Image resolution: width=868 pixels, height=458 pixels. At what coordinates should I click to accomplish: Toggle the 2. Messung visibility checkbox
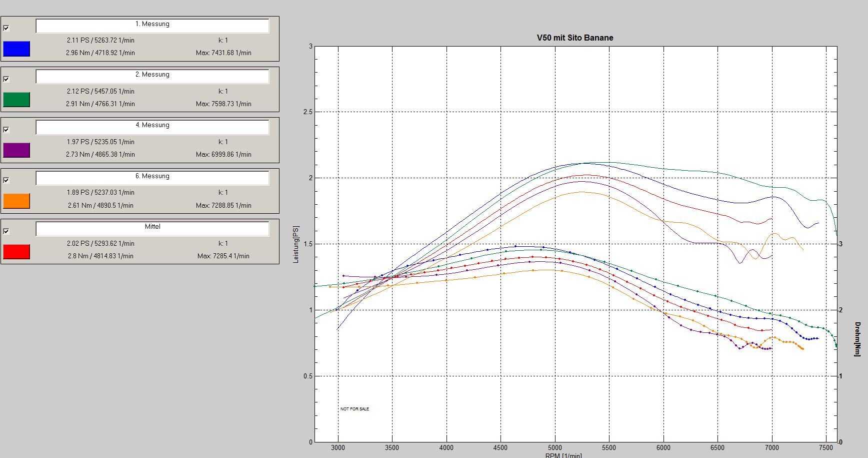[6, 79]
